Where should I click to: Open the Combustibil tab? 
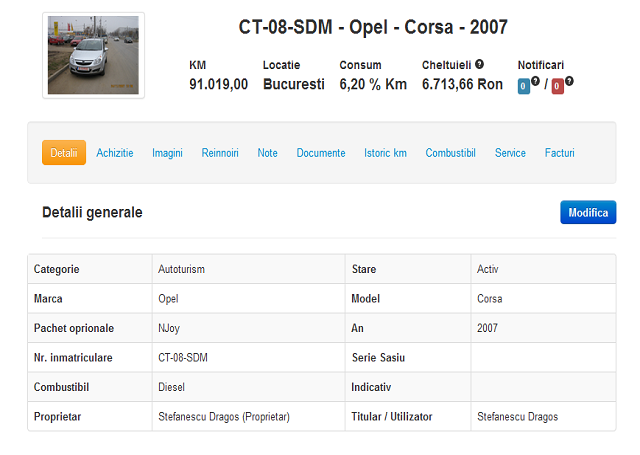pyautogui.click(x=451, y=153)
